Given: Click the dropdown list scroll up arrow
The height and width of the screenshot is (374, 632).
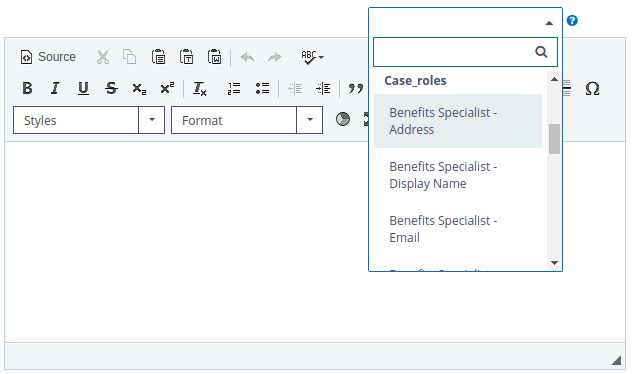Looking at the screenshot, I should click(555, 79).
